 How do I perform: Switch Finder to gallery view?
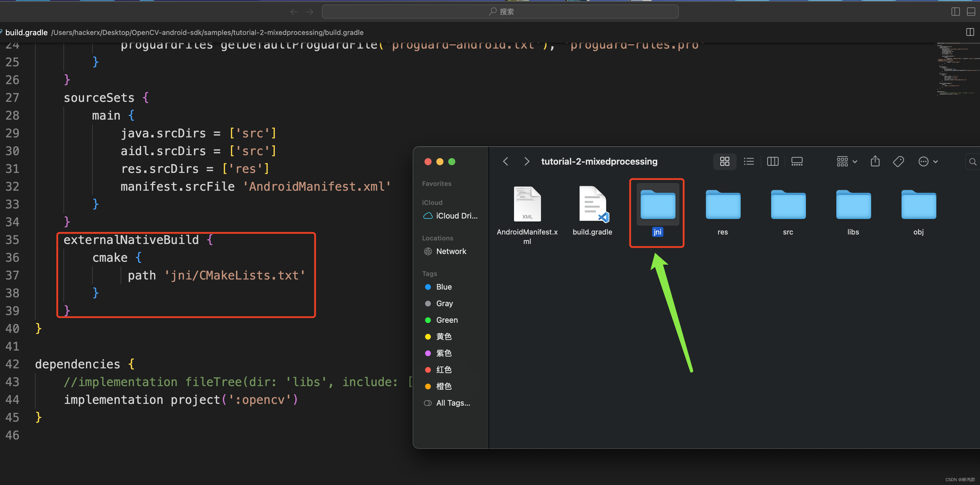pos(797,162)
